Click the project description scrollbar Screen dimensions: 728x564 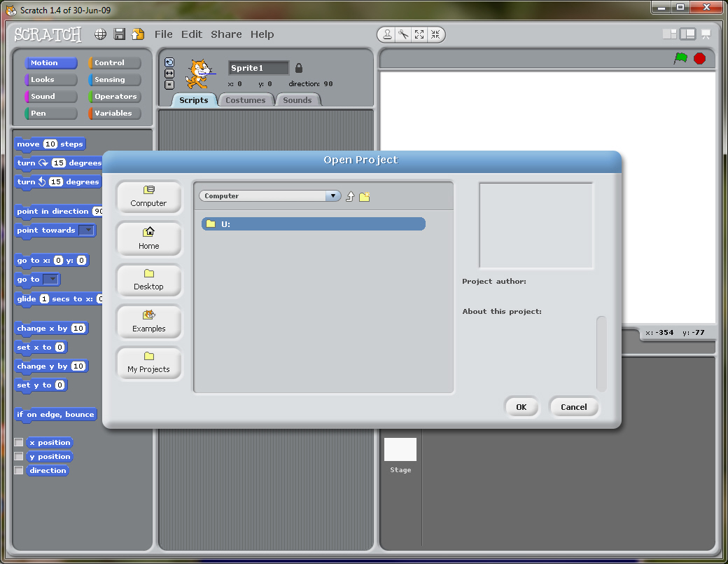(601, 353)
